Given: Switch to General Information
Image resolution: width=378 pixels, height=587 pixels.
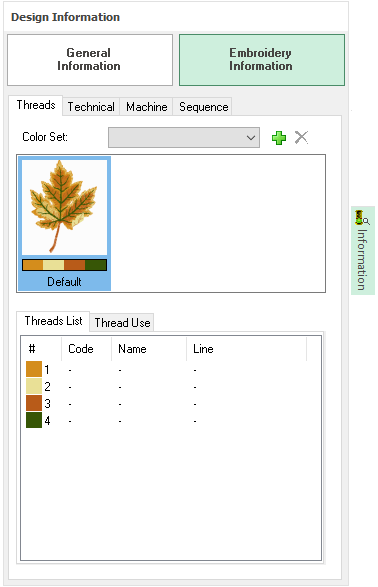Looking at the screenshot, I should [90, 60].
